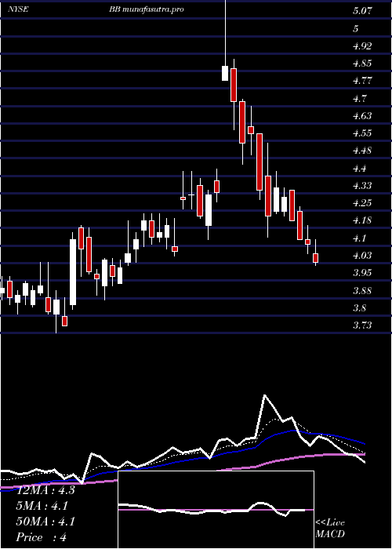Select the 4.77 price axis label
Screen dimensions: 392x549
click(362, 81)
